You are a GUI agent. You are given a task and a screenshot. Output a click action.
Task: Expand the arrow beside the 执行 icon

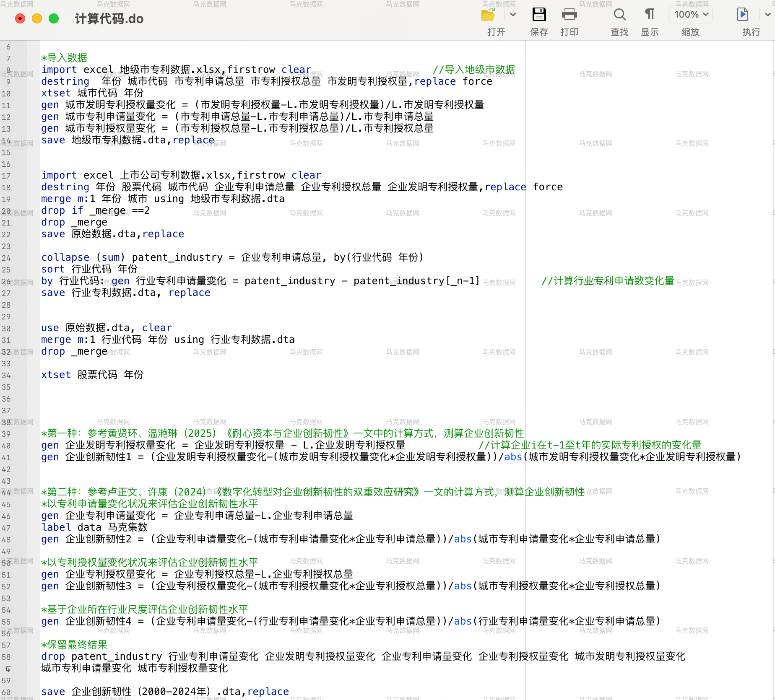click(767, 15)
